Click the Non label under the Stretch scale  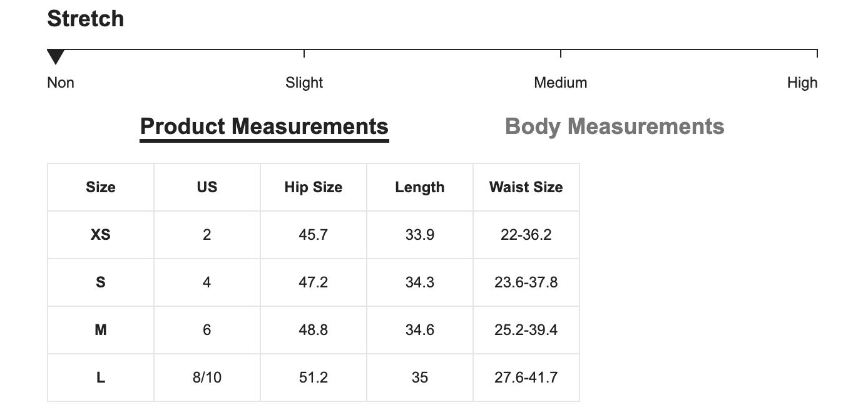[x=61, y=83]
